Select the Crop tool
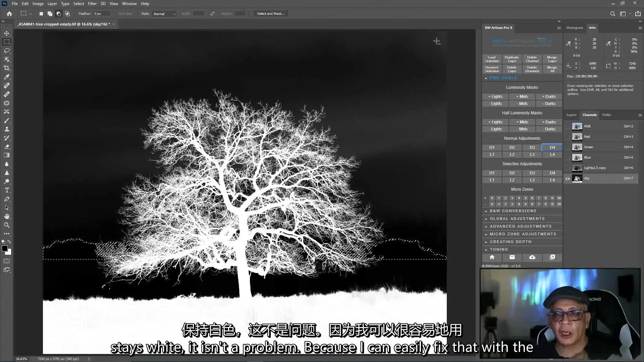 [x=7, y=68]
